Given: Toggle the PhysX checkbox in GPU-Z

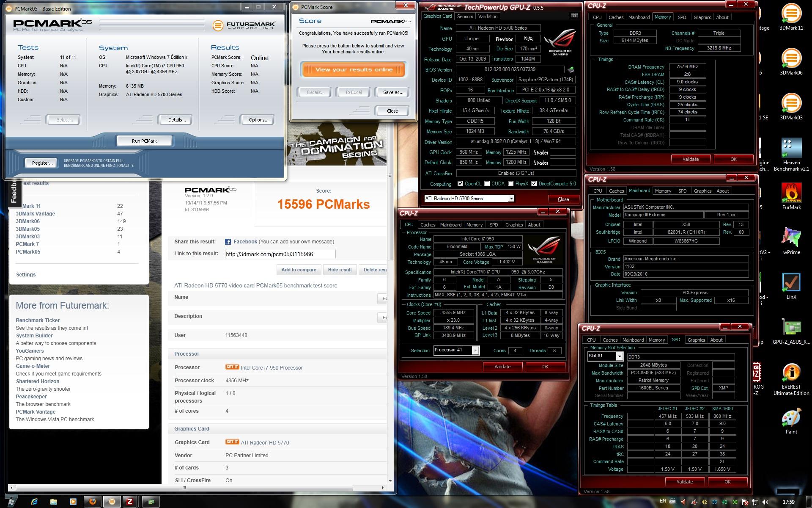Looking at the screenshot, I should pos(511,184).
